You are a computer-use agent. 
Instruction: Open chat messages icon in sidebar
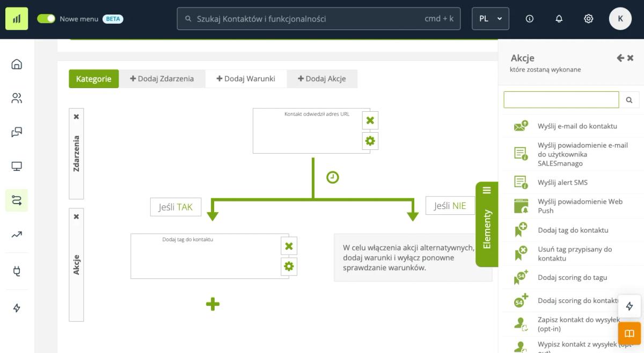point(17,132)
